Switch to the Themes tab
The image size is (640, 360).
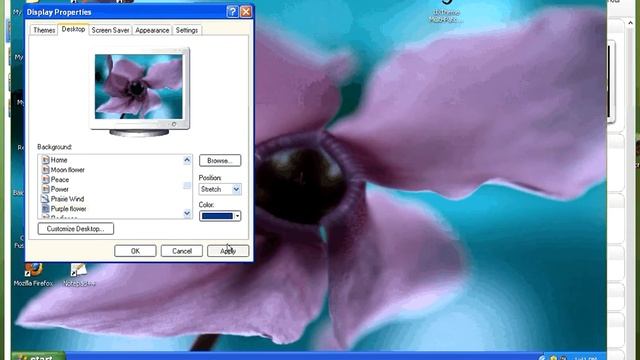tap(44, 30)
